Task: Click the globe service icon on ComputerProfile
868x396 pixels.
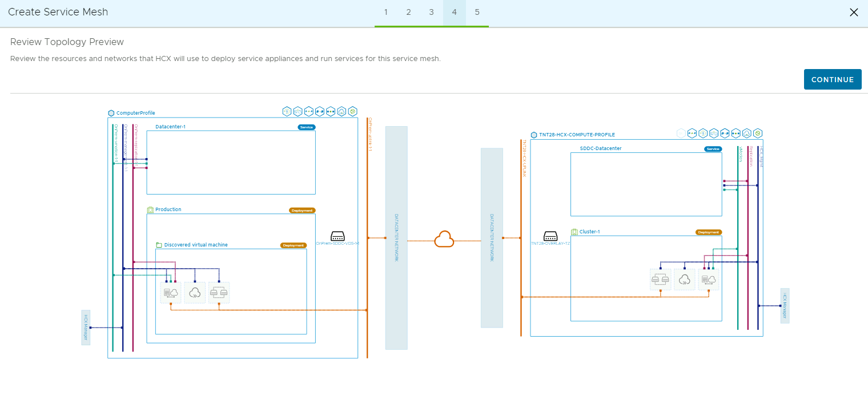Action: 352,111
